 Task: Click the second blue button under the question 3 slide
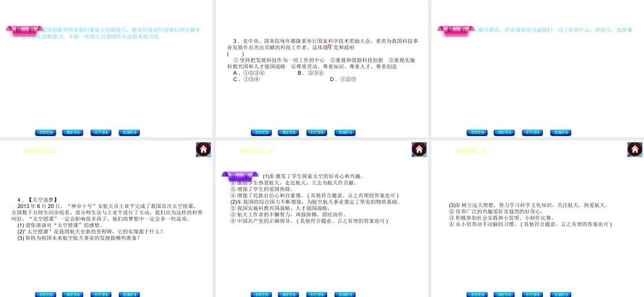pos(289,133)
